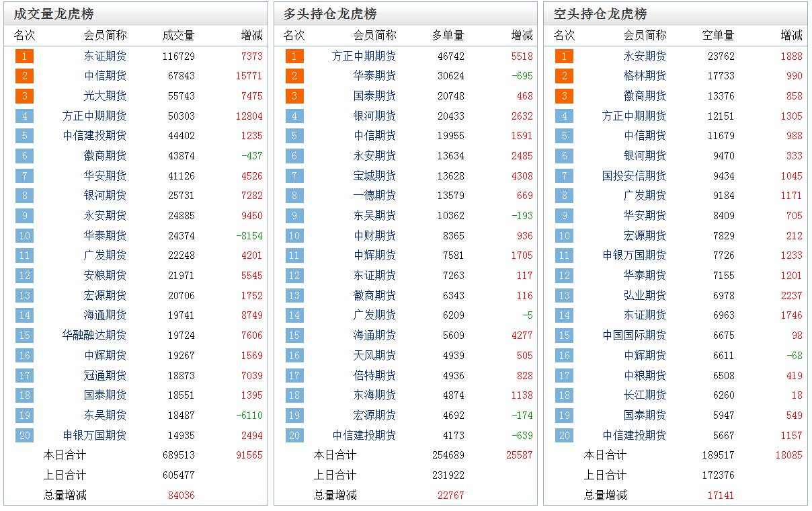Click 上日合计 label in the 多头持仓龙虎榜 table
This screenshot has height=511, width=812.
pyautogui.click(x=335, y=475)
